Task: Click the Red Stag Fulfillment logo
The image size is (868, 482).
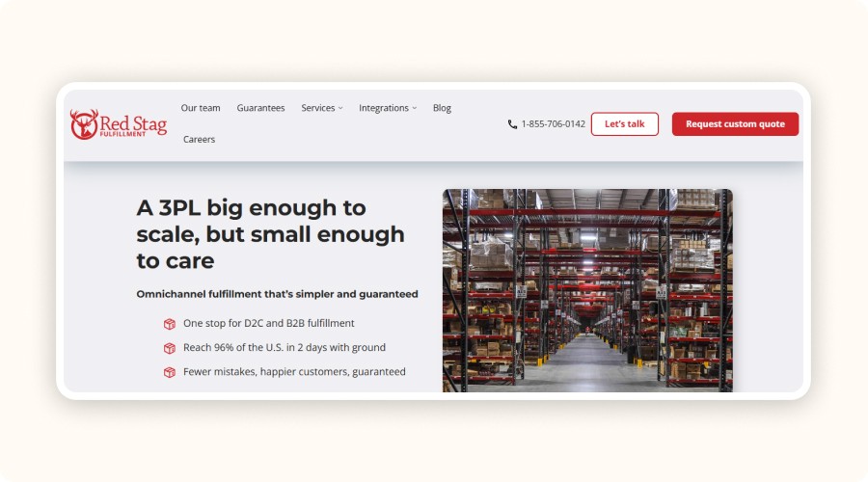Action: point(119,124)
